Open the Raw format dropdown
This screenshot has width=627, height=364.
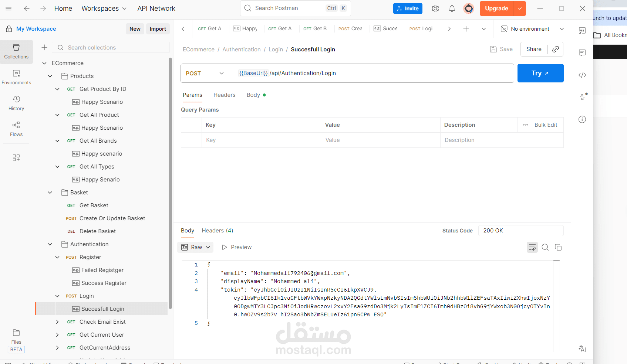[x=196, y=247]
